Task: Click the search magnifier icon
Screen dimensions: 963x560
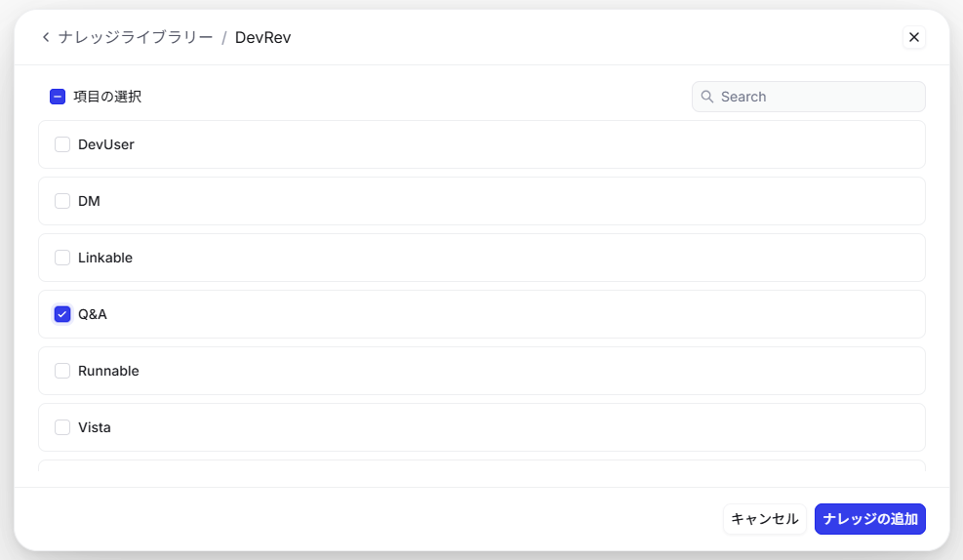Action: tap(707, 97)
